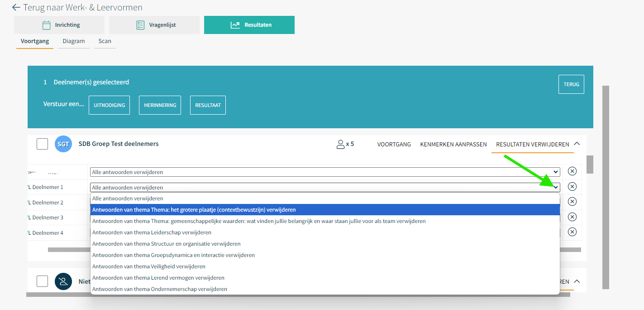Open the Deelnemer 1 answers dropdown

coord(324,187)
